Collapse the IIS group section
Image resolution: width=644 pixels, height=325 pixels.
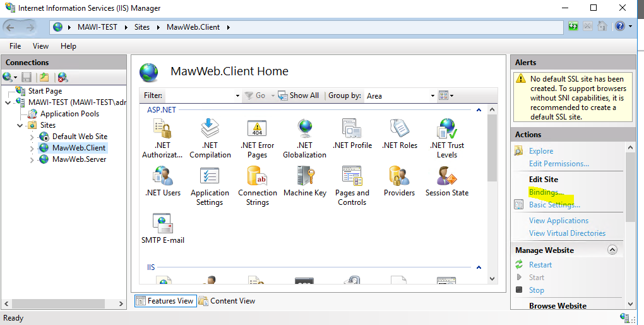479,267
